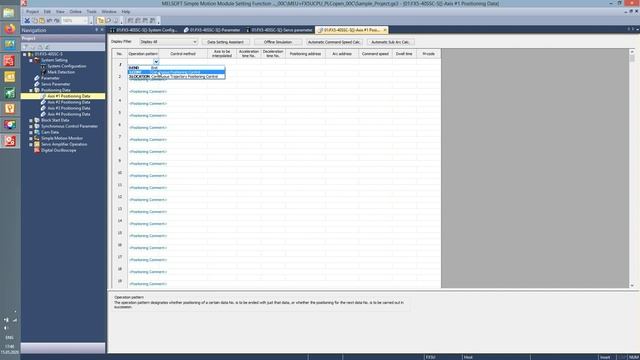Open the Display Filter dropdown
This screenshot has height=360, width=640.
click(x=168, y=42)
